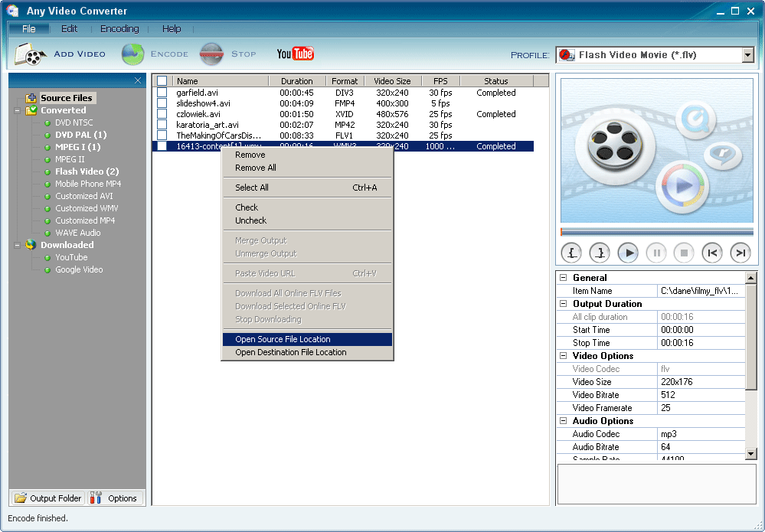The image size is (765, 532).
Task: Collapse the Output Duration section
Action: coord(563,303)
